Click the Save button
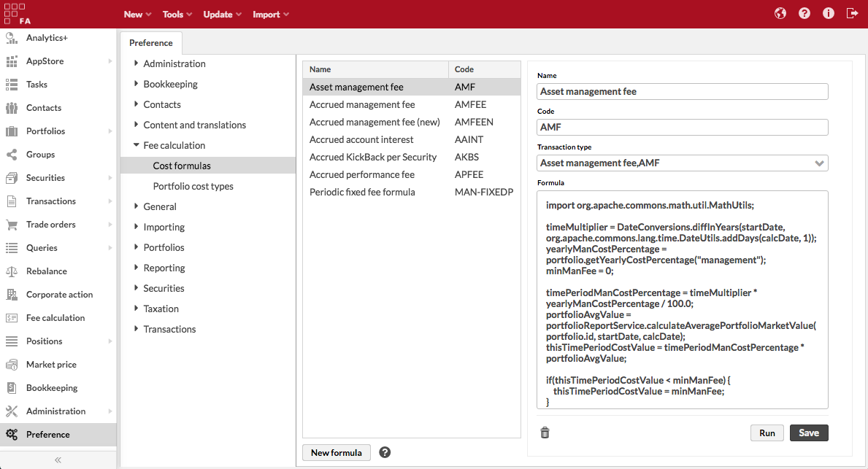The height and width of the screenshot is (469, 868). click(x=809, y=433)
